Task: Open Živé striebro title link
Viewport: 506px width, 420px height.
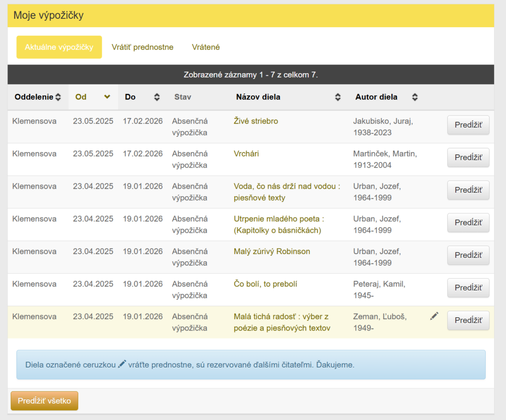Action: coord(255,121)
